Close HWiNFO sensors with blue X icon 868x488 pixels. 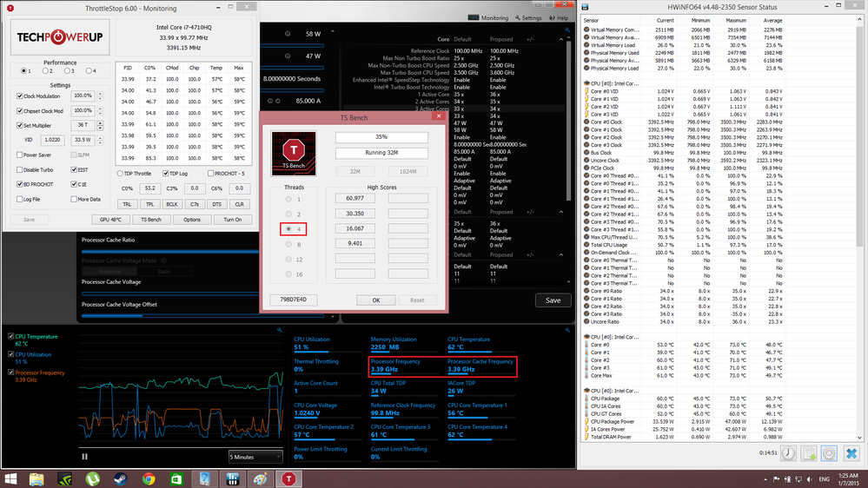click(851, 453)
